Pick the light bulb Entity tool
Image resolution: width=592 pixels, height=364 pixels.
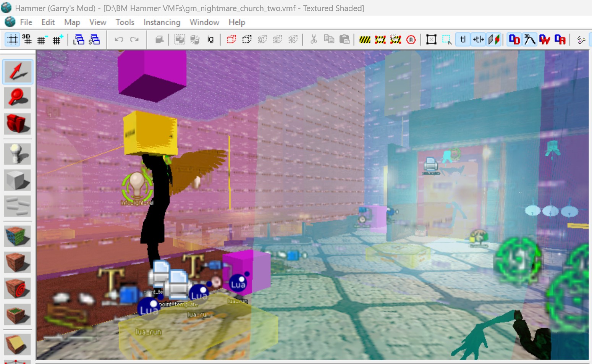[18, 154]
